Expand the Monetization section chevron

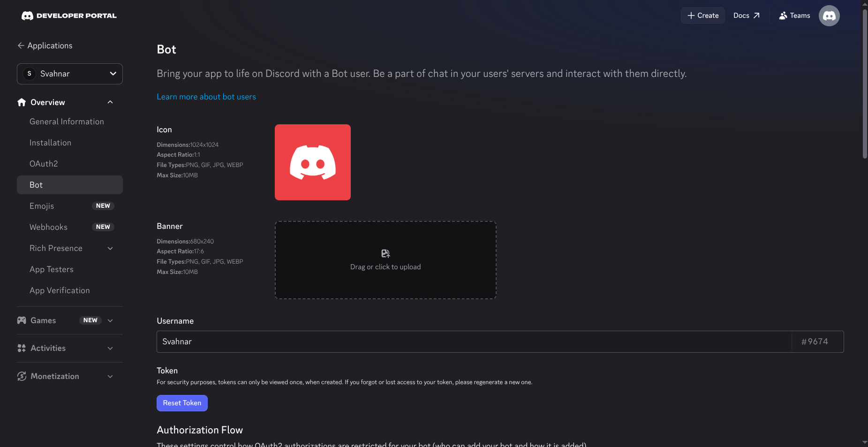pyautogui.click(x=110, y=376)
